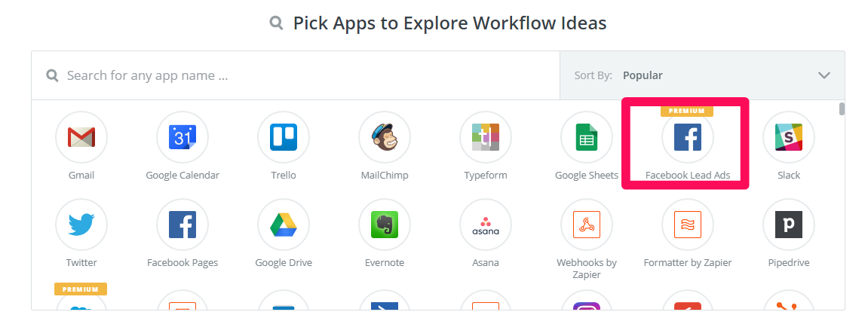
Task: Click the Typeform app icon
Action: [x=486, y=137]
